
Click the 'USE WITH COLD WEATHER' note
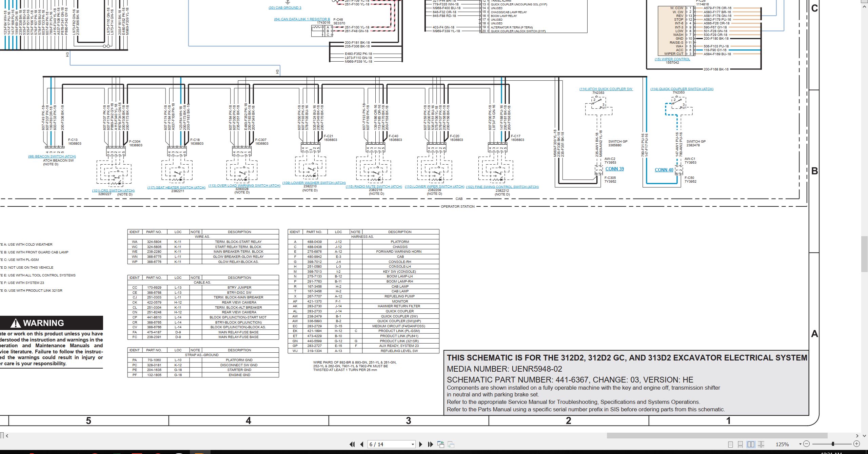pyautogui.click(x=26, y=245)
